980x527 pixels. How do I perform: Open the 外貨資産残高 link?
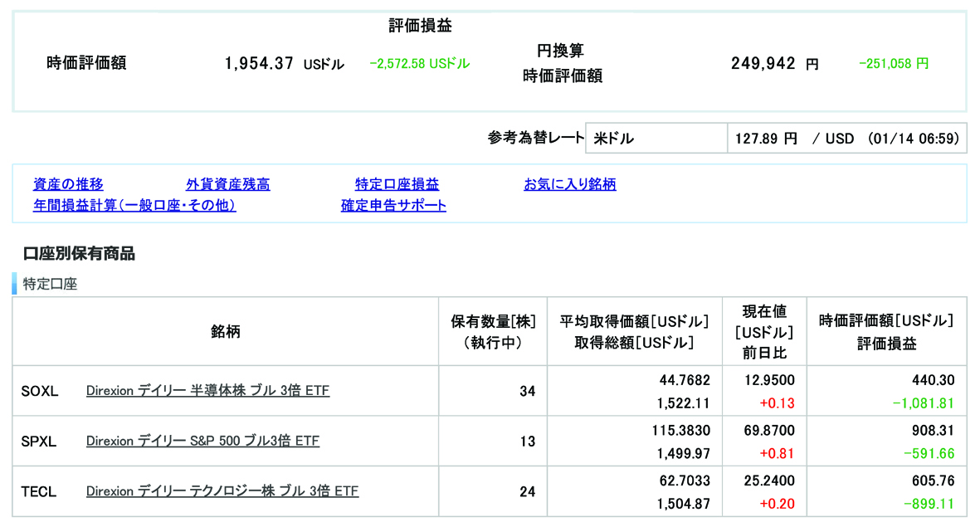228,184
